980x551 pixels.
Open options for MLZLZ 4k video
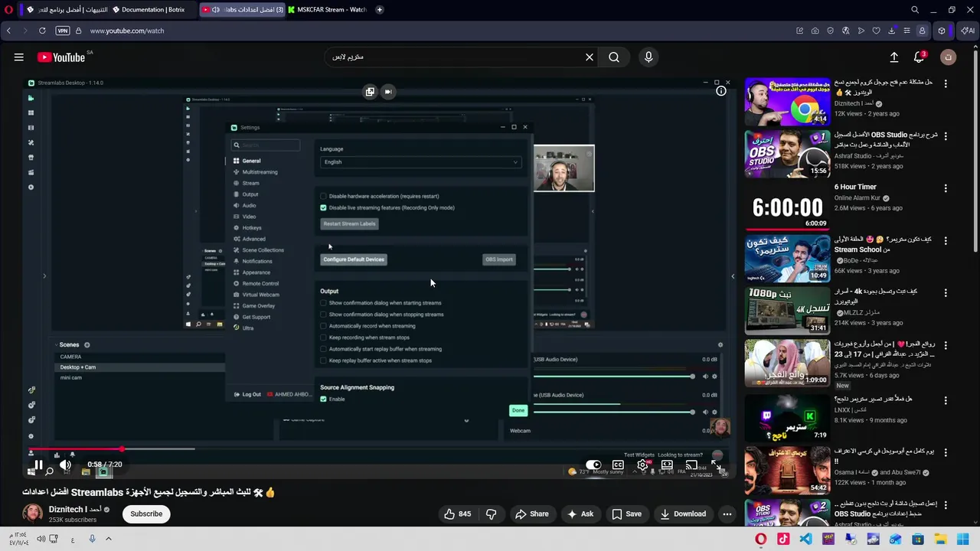click(946, 292)
